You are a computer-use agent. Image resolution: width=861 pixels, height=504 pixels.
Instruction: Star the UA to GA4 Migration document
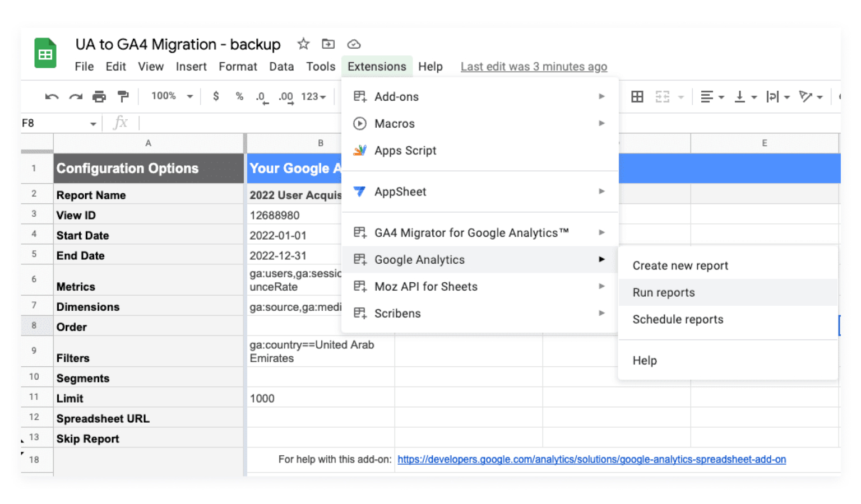(303, 44)
